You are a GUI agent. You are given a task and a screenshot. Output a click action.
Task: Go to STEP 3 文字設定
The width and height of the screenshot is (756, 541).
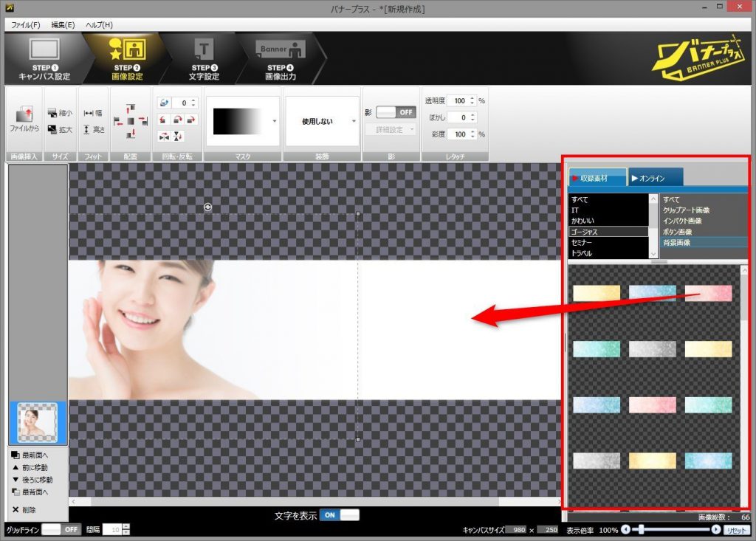[x=204, y=58]
